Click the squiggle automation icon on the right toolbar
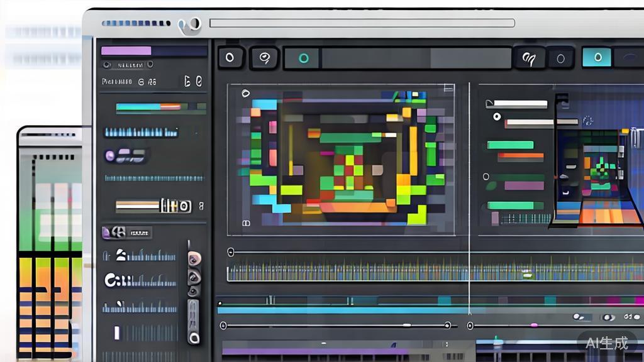This screenshot has height=362, width=644. pyautogui.click(x=530, y=58)
